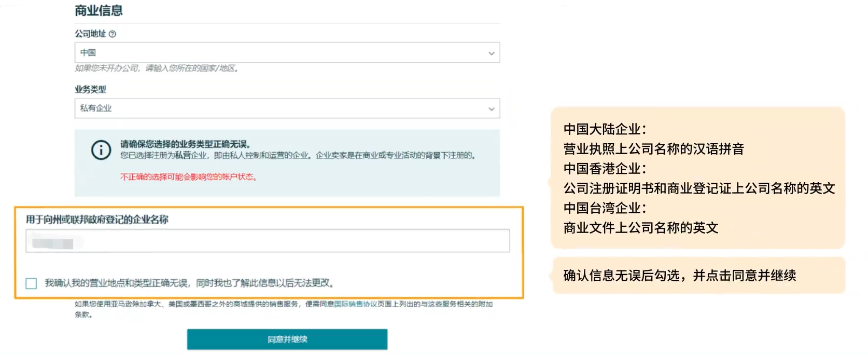Click the 用于向州或联邦政府登记的企业名称 label
This screenshot has height=355, width=868.
pos(97,220)
